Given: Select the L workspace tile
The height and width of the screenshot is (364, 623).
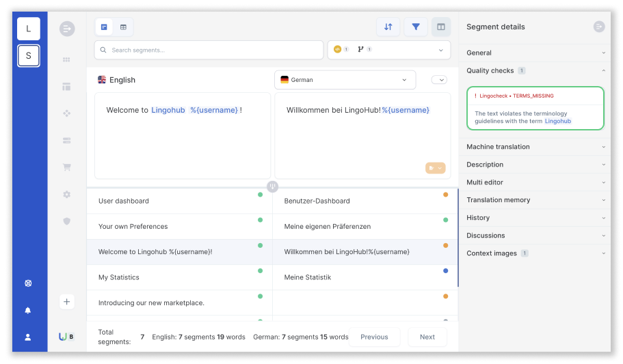Looking at the screenshot, I should [x=28, y=29].
